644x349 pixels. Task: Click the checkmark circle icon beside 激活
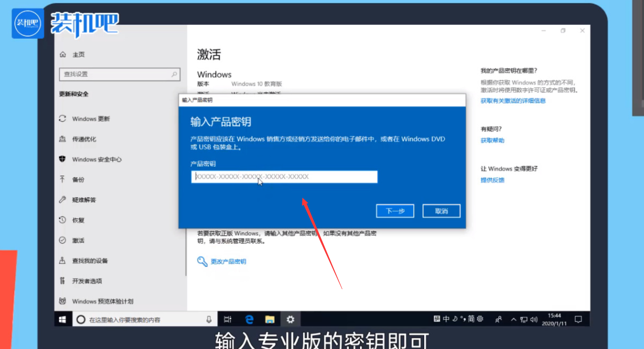pyautogui.click(x=62, y=240)
